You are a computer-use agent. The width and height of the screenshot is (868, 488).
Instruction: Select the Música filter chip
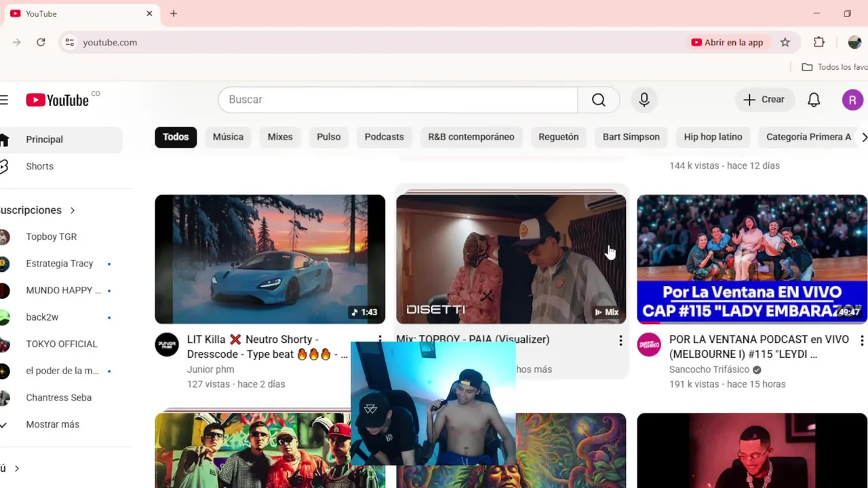click(228, 137)
